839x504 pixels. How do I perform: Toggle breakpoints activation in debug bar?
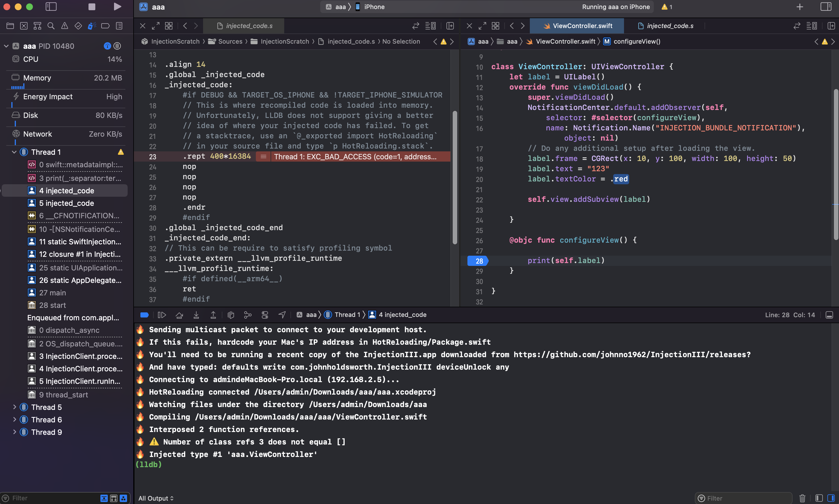pyautogui.click(x=144, y=315)
